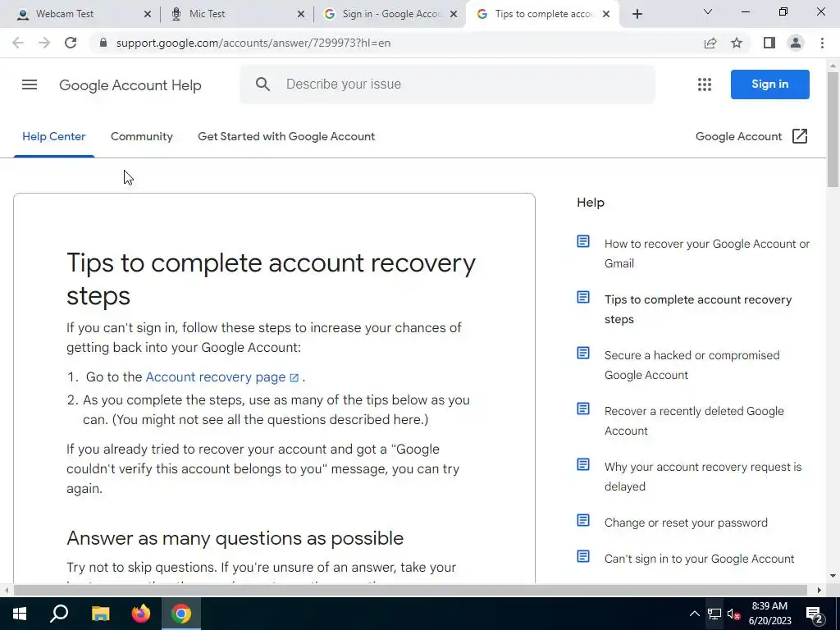The height and width of the screenshot is (630, 840).
Task: Click the article icon beside Recover a recently deleted
Action: (583, 409)
